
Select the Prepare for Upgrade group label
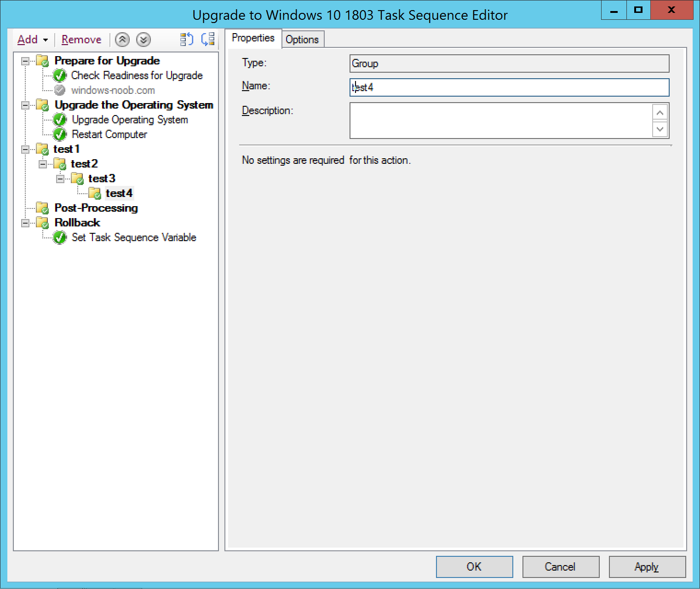pyautogui.click(x=107, y=61)
